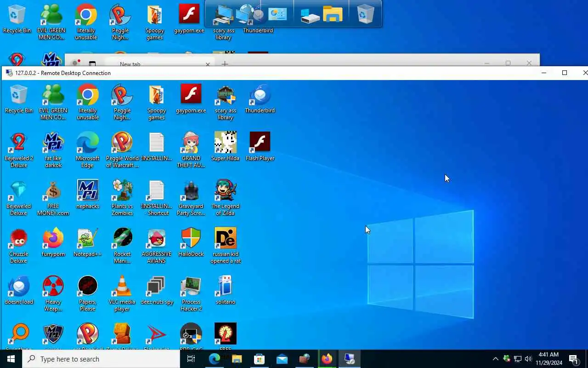
Task: Select Thunderbird icon in Remote Desktop window
Action: point(260,99)
